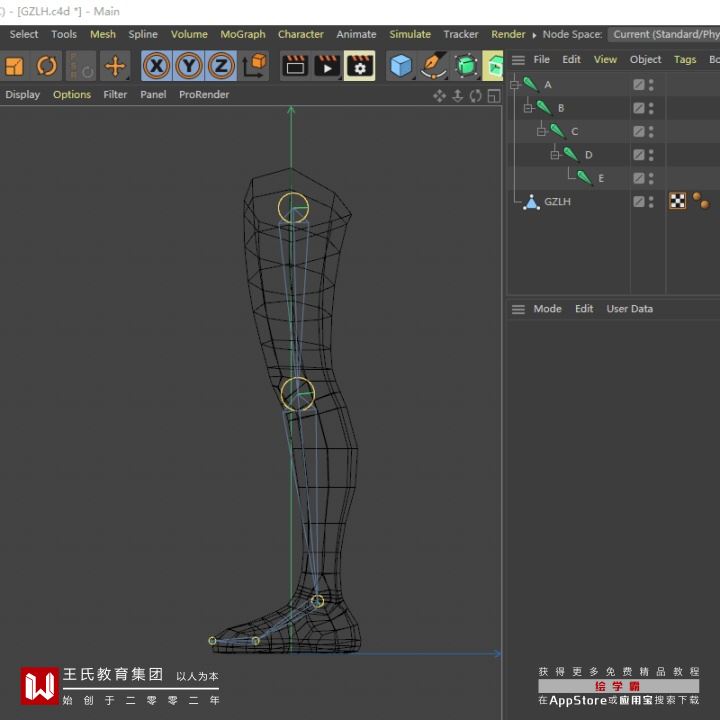Open Attribute Manager Mode menu

(547, 309)
